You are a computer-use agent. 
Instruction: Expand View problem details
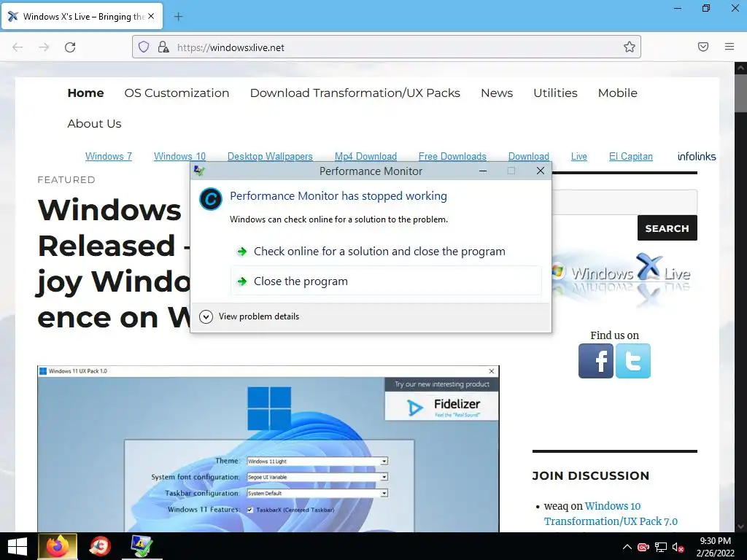point(249,316)
